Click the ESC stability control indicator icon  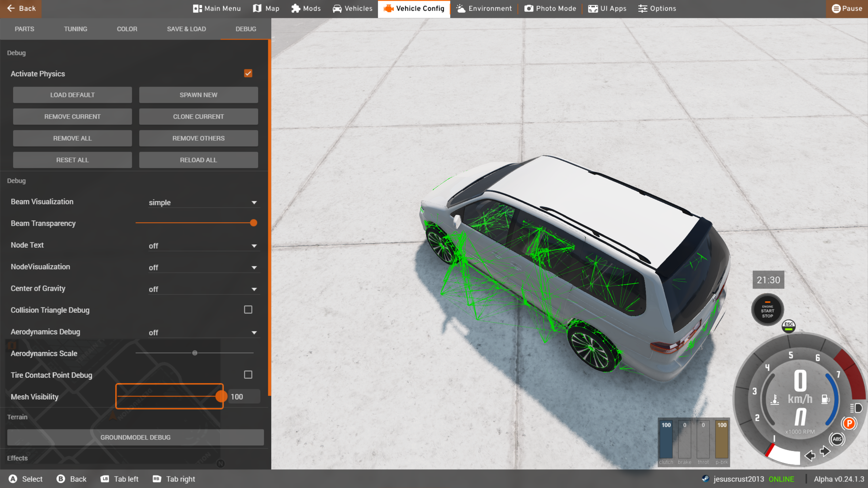(x=788, y=326)
